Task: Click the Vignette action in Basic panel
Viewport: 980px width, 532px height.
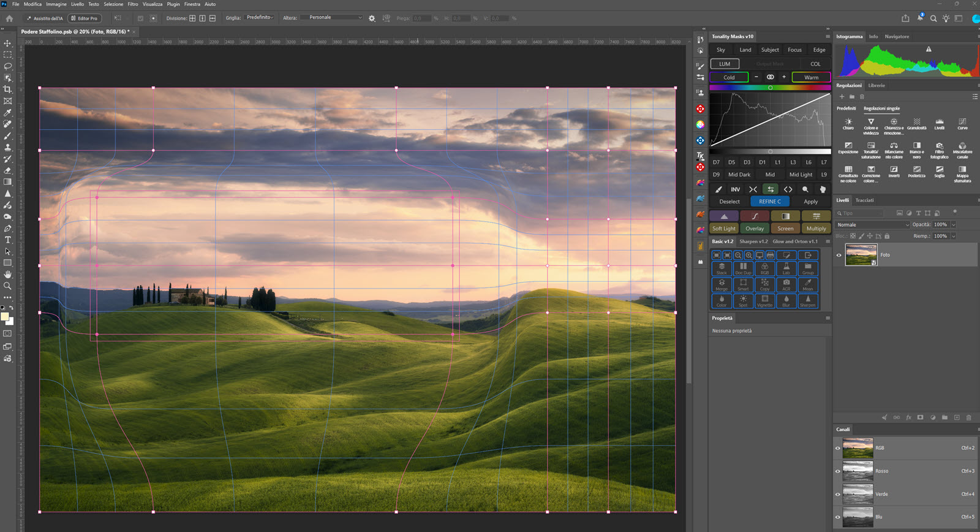Action: click(x=764, y=301)
